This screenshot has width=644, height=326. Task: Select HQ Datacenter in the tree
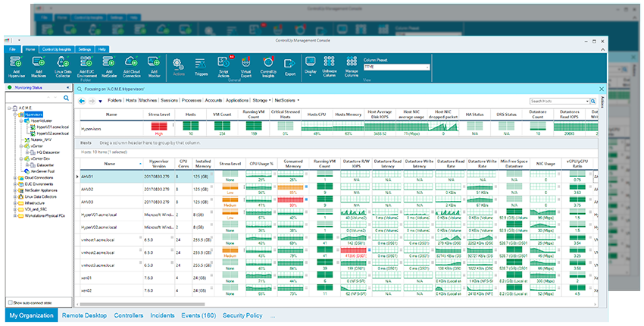pyautogui.click(x=47, y=152)
